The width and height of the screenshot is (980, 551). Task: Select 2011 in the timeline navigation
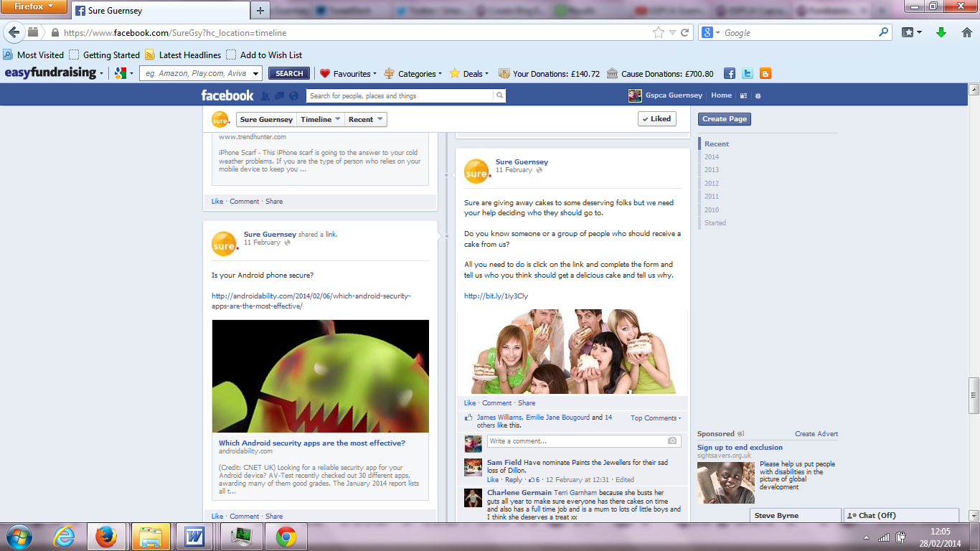pyautogui.click(x=712, y=196)
